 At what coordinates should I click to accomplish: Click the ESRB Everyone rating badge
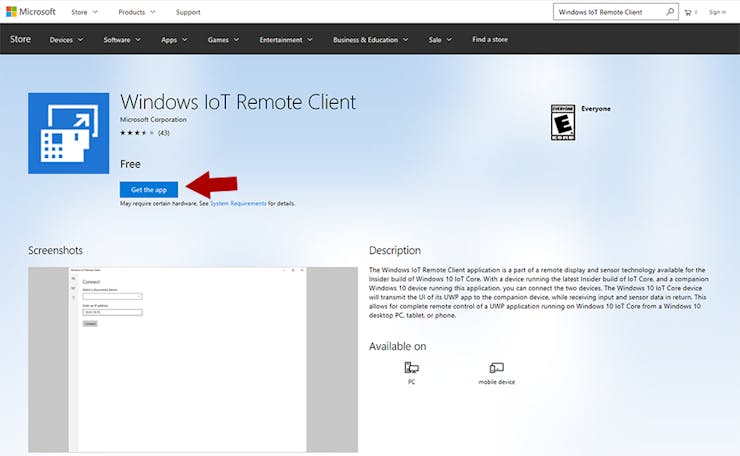(563, 122)
